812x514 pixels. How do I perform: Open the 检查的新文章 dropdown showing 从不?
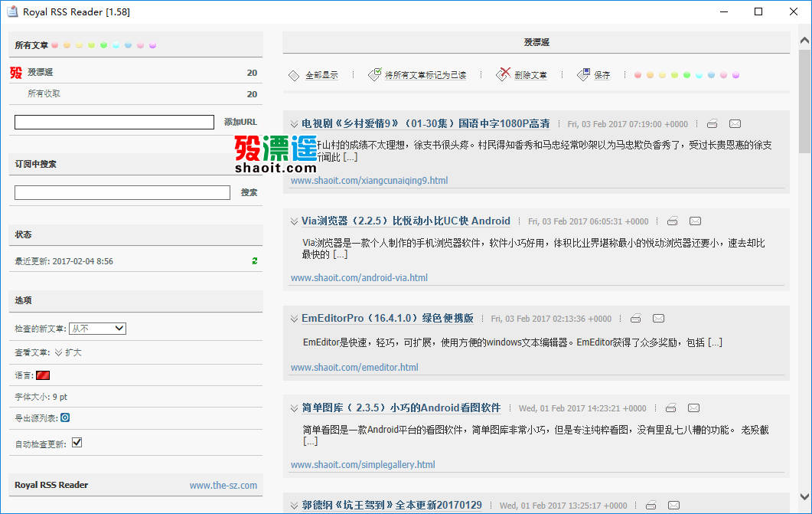[x=97, y=329]
